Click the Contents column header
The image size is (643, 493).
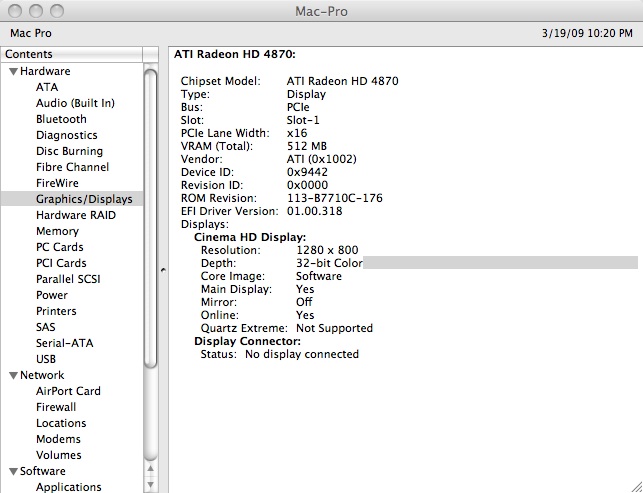(x=72, y=54)
